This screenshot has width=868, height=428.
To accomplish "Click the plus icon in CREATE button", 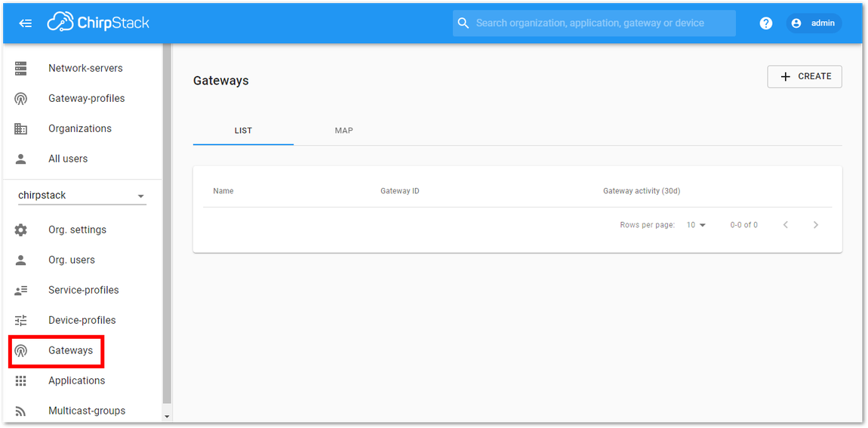I will 786,77.
